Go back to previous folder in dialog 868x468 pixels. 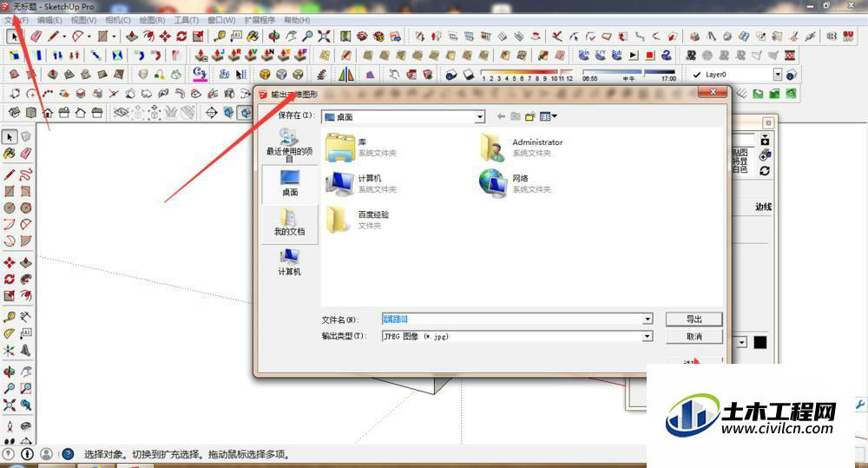(501, 116)
